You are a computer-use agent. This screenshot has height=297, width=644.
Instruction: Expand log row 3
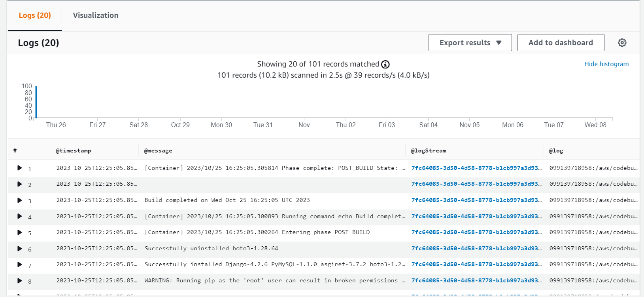click(x=19, y=200)
